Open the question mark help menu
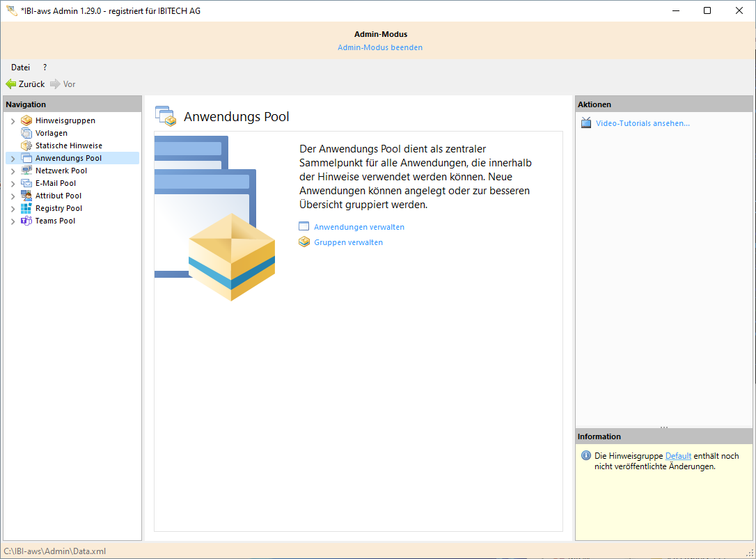The image size is (756, 559). click(45, 68)
